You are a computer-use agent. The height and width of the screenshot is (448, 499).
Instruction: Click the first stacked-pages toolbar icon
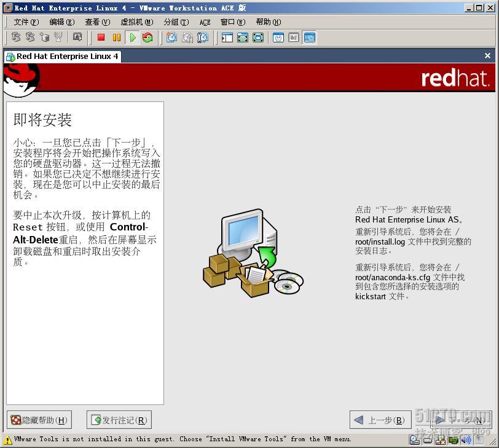pos(16,37)
